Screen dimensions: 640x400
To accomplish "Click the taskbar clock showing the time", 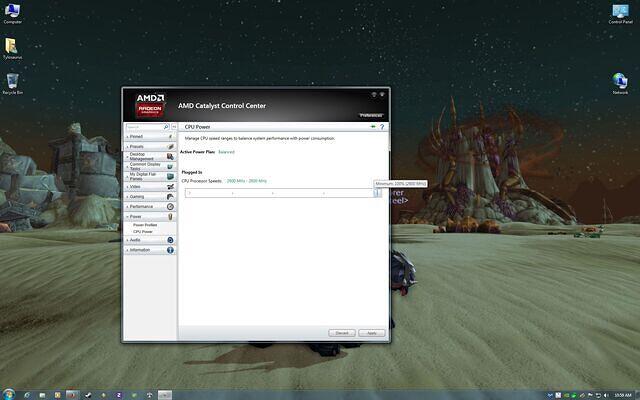I will pyautogui.click(x=622, y=395).
